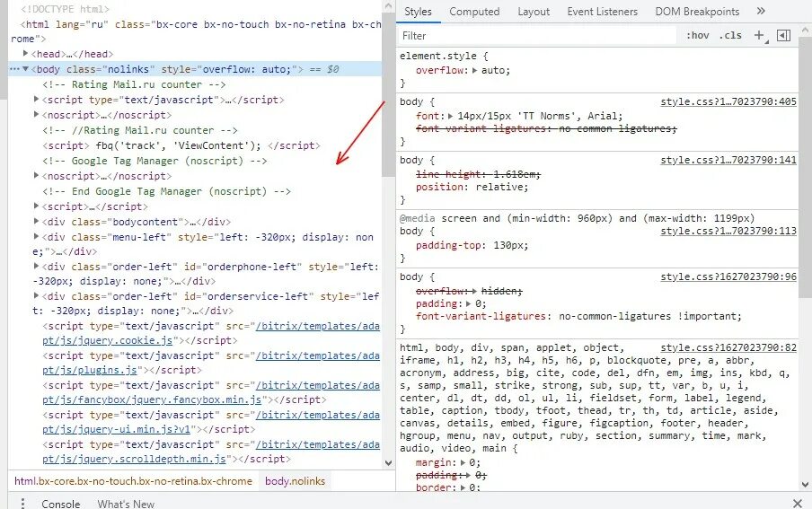812x509 pixels.
Task: Expand the margin shorthand triangle in reset rule
Action: 463,462
